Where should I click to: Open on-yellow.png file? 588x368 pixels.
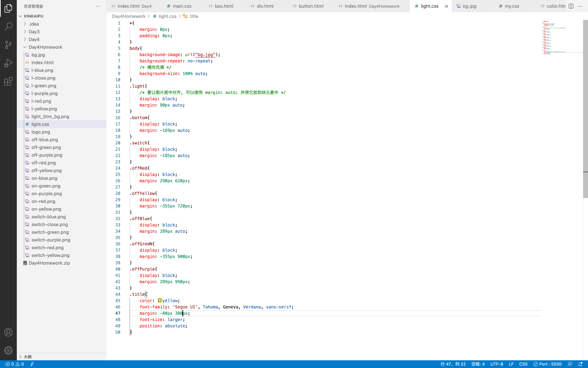tap(46, 209)
